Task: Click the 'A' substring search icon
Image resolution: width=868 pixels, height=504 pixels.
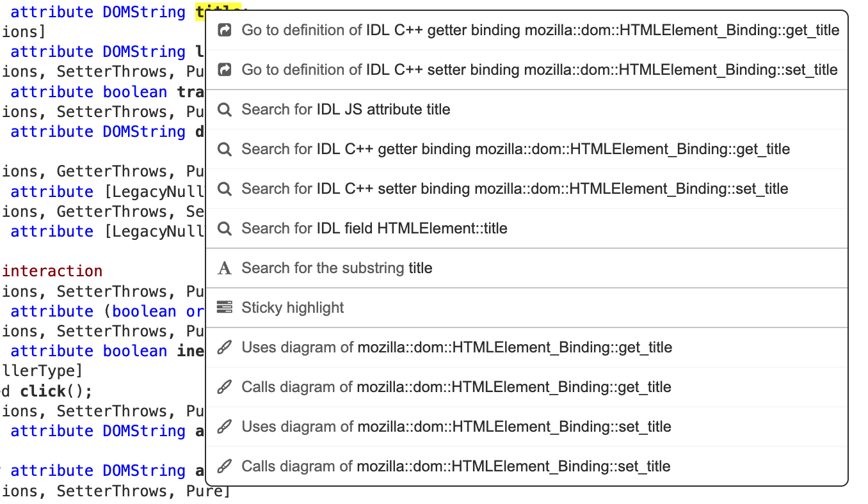Action: pyautogui.click(x=225, y=268)
